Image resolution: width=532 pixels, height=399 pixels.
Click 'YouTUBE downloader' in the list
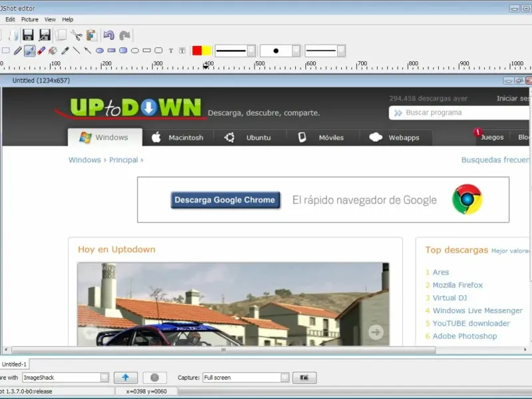[x=471, y=323]
